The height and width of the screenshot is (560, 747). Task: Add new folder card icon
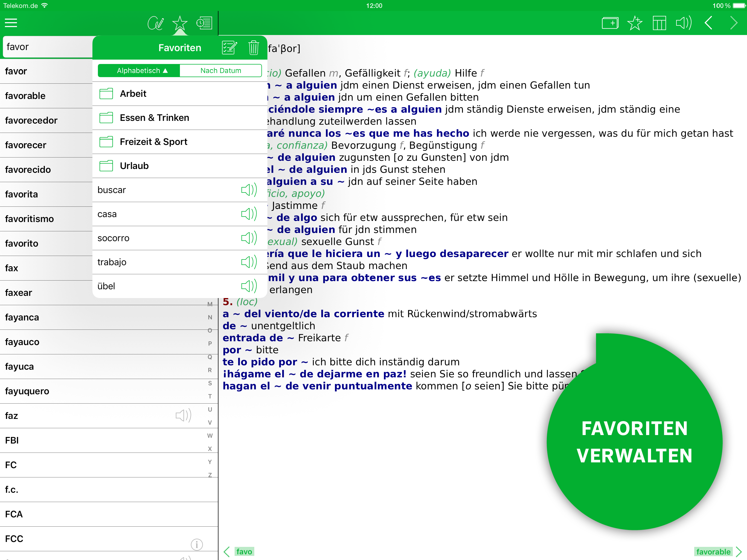coord(610,23)
